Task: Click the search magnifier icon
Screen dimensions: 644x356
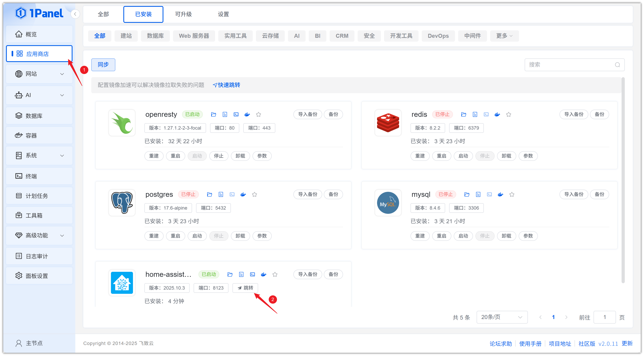Action: point(617,65)
